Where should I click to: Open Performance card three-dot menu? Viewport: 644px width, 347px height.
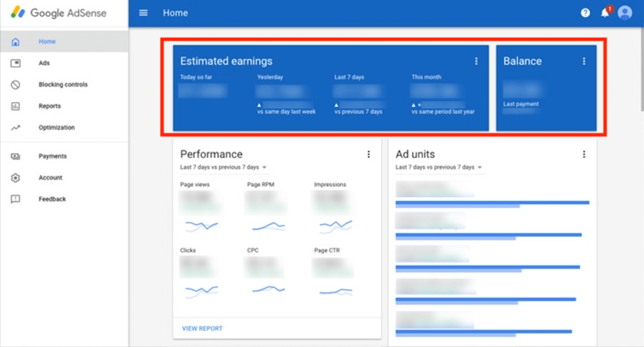point(369,154)
